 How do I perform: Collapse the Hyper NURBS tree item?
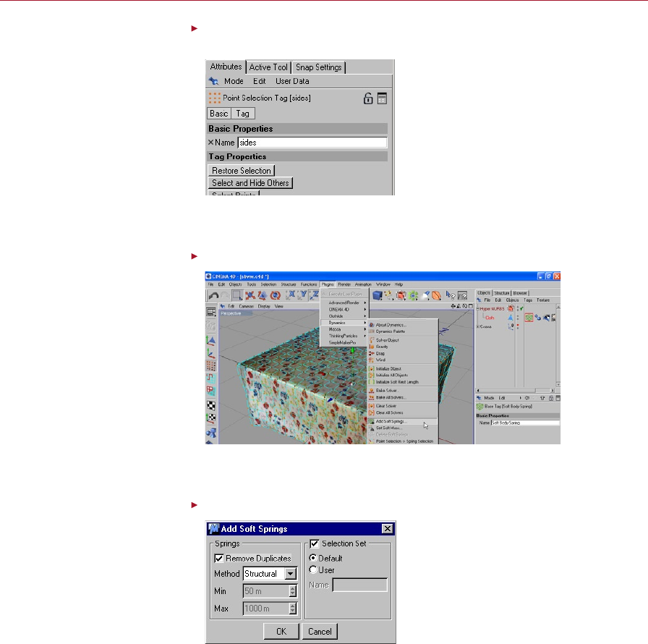click(x=478, y=308)
